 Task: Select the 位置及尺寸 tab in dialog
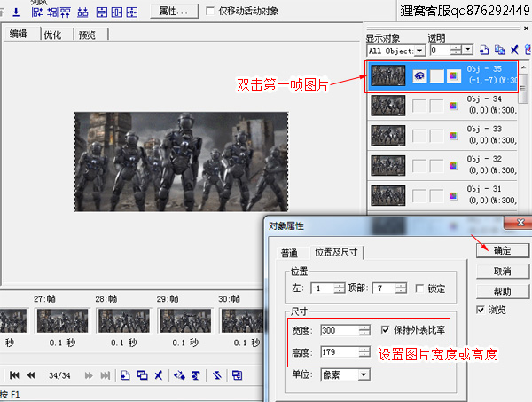(336, 252)
